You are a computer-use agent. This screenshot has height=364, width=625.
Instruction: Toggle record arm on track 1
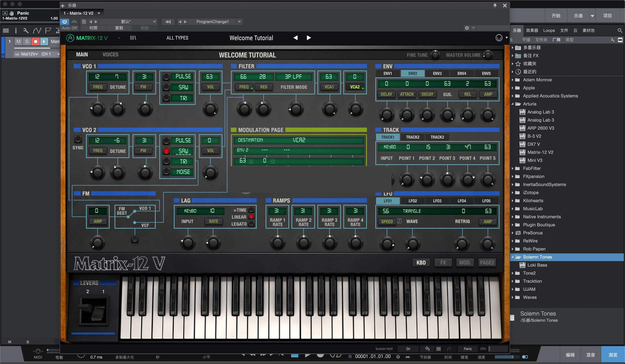(36, 41)
